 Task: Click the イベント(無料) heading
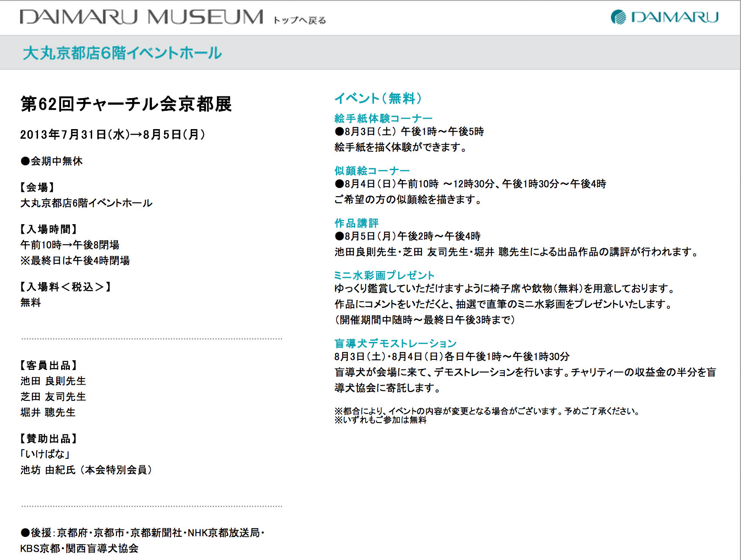point(378,98)
